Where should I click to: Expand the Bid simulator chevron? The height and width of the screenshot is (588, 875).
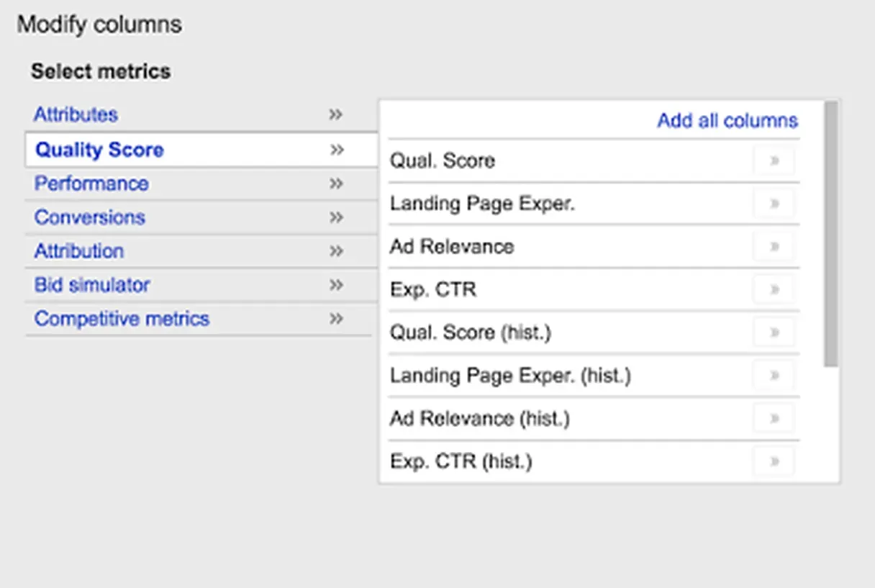335,285
